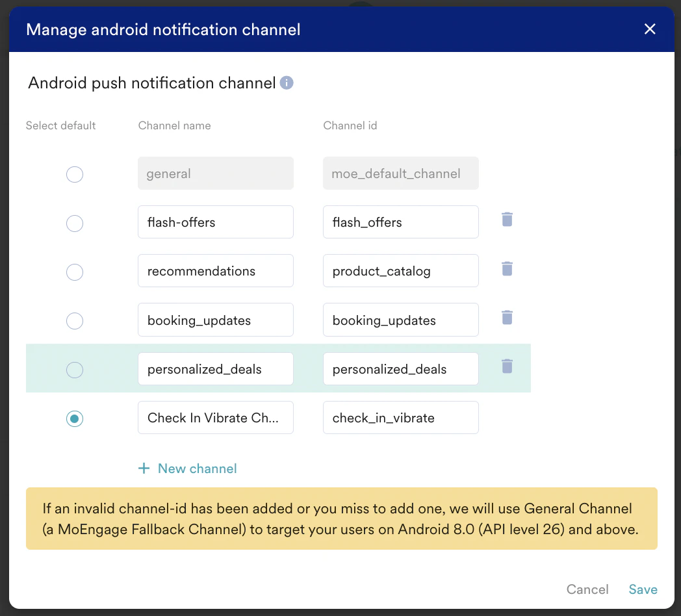Select general as the default channel
This screenshot has height=616, width=681.
75,174
